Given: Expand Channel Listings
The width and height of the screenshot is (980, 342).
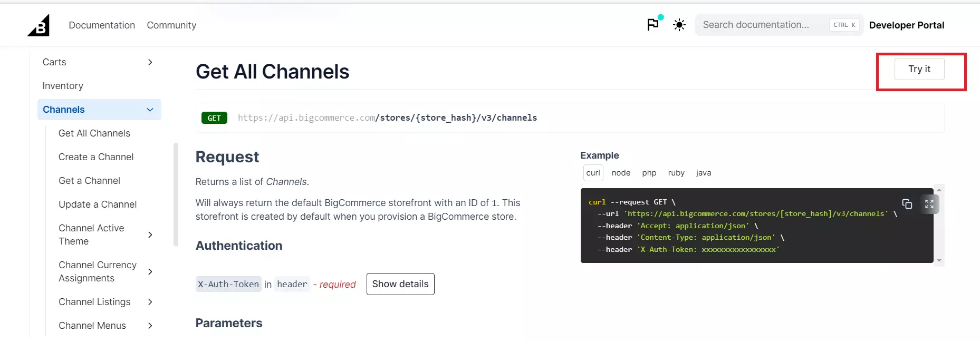Looking at the screenshot, I should (150, 302).
